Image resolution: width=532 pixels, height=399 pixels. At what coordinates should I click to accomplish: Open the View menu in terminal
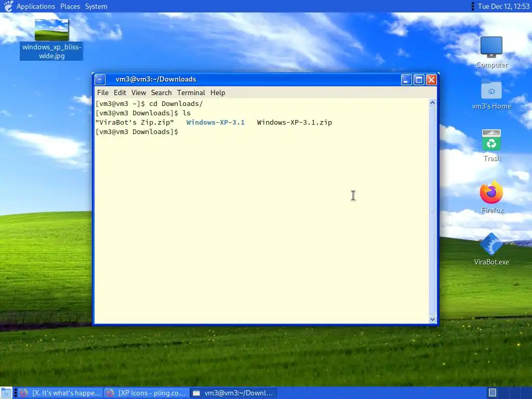click(x=138, y=92)
